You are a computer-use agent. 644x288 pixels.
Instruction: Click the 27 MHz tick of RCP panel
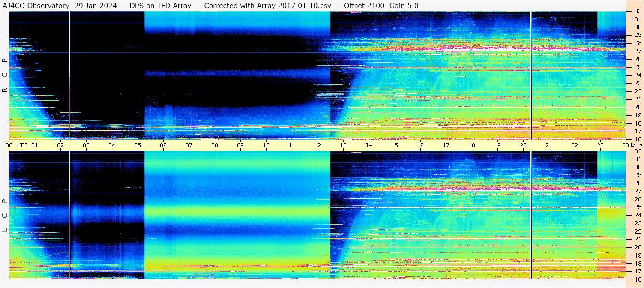[637, 51]
